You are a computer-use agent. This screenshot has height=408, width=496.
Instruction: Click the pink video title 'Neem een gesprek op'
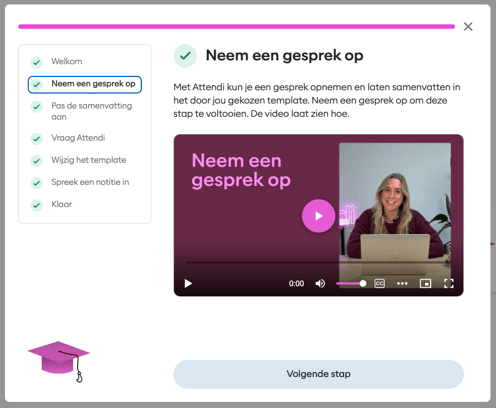241,170
